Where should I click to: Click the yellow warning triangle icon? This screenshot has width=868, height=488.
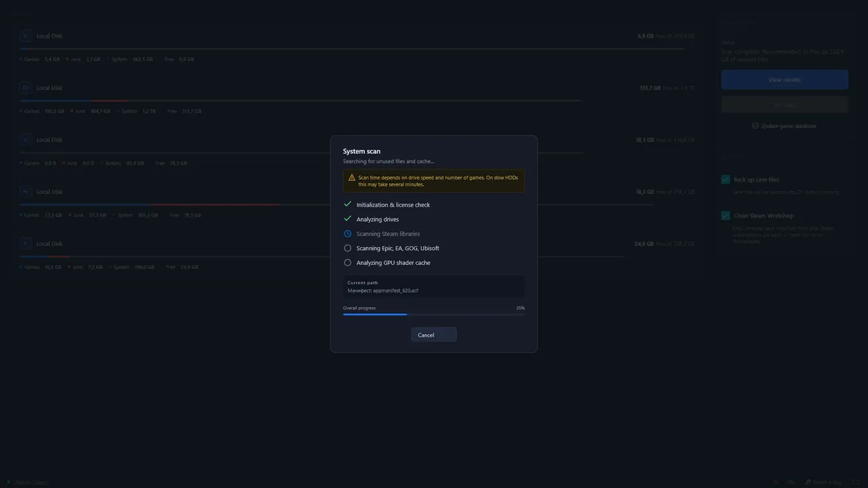(351, 178)
